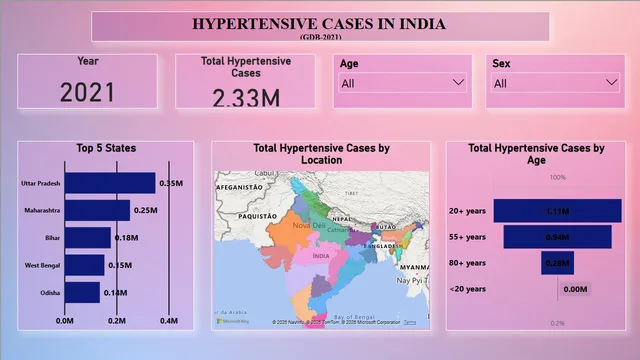The width and height of the screenshot is (640, 360).
Task: Click the Top 5 States chart title
Action: tap(106, 148)
